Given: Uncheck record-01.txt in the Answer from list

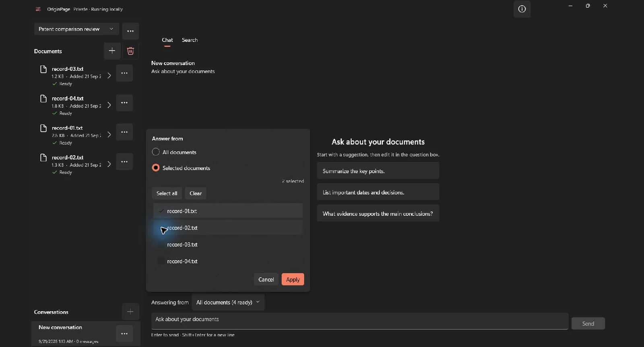Looking at the screenshot, I should click(228, 211).
